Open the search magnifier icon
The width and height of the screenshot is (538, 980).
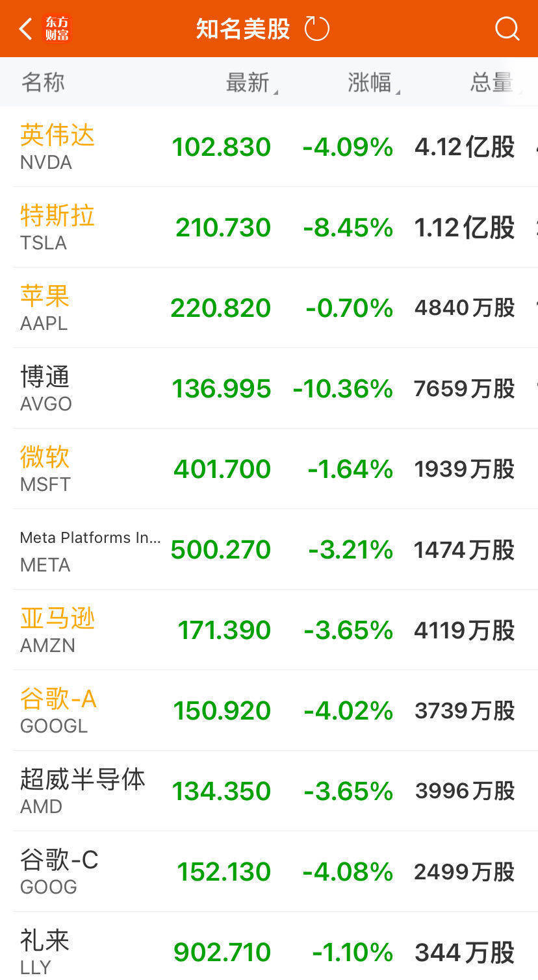(x=507, y=29)
